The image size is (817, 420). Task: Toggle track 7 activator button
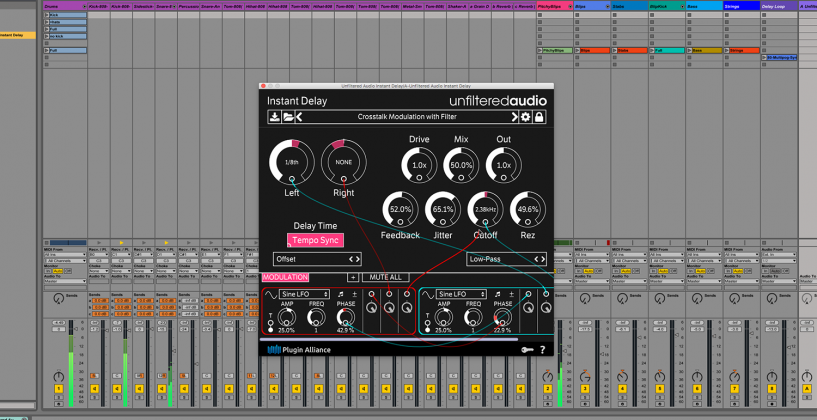734,389
